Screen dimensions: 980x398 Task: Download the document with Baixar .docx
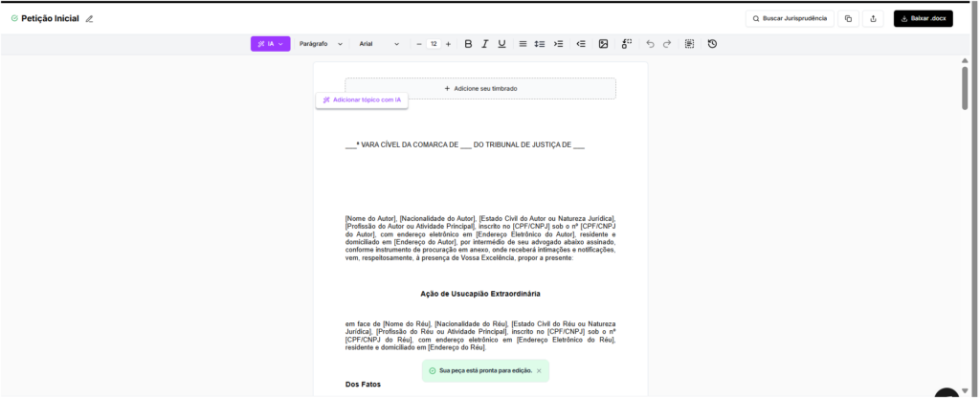point(924,19)
